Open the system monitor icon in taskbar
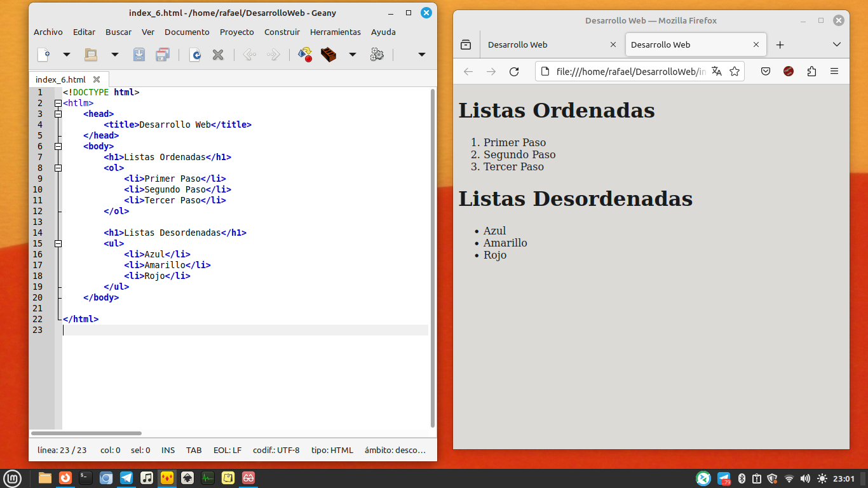The height and width of the screenshot is (488, 868). pos(208,478)
